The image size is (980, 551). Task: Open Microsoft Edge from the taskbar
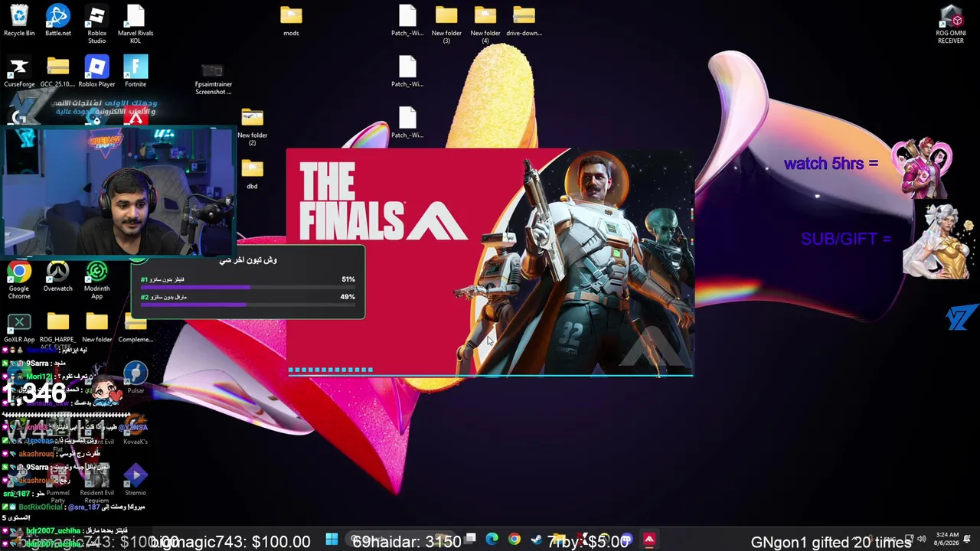[492, 540]
